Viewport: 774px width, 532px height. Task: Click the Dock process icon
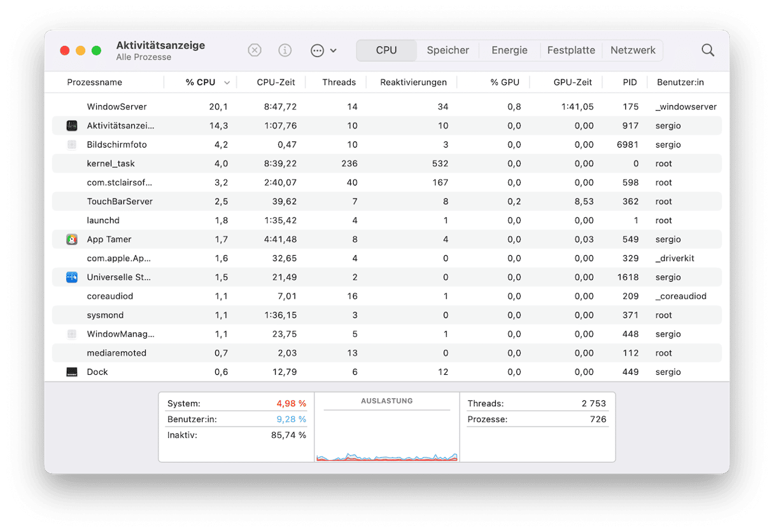click(x=72, y=372)
